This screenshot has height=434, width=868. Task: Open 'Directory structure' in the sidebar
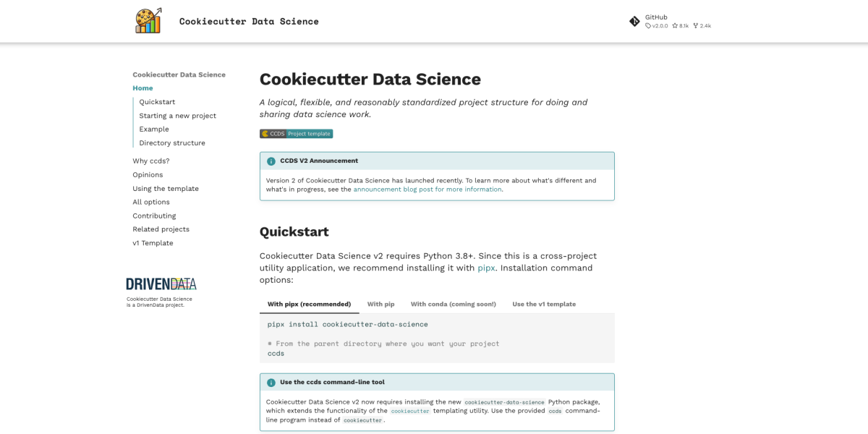(x=171, y=142)
